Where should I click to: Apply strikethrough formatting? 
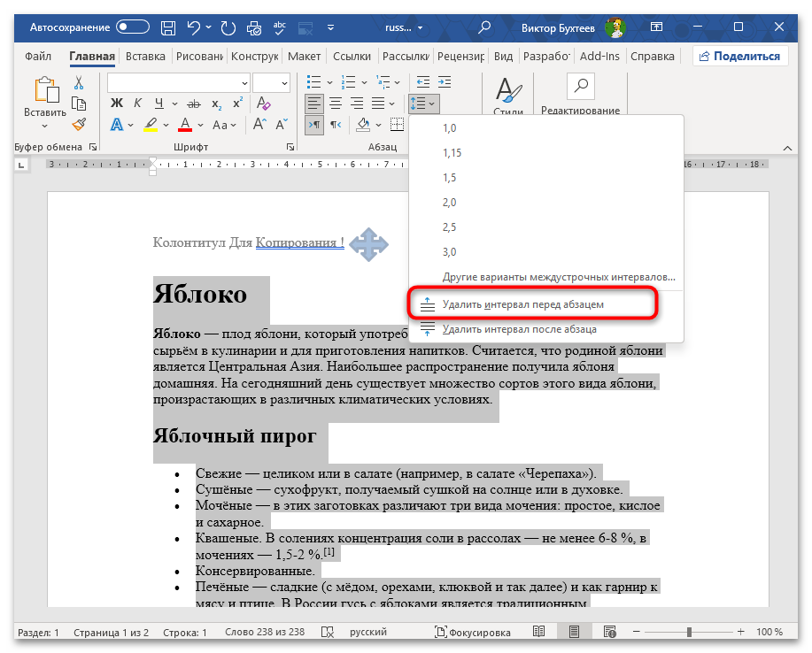click(x=194, y=104)
